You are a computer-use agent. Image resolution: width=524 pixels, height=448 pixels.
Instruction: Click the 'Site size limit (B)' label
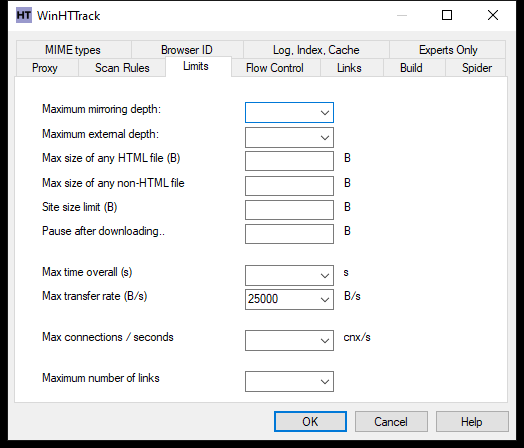80,207
